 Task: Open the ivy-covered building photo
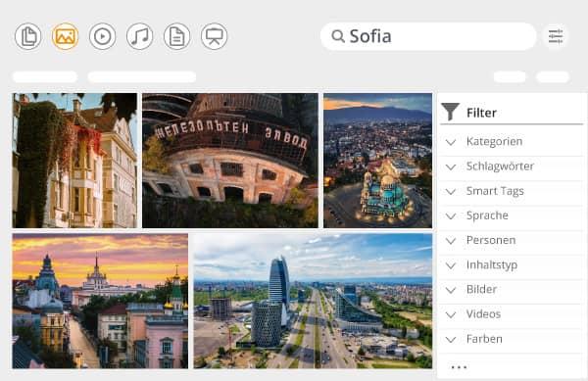pos(74,161)
